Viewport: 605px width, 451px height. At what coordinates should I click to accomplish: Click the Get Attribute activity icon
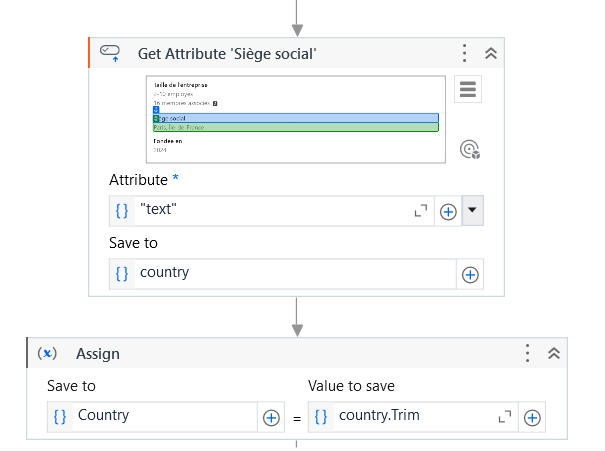click(110, 53)
